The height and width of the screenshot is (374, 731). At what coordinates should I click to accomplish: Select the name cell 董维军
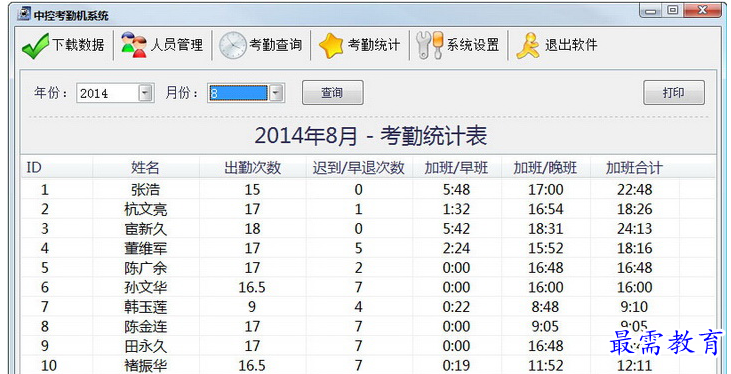145,248
